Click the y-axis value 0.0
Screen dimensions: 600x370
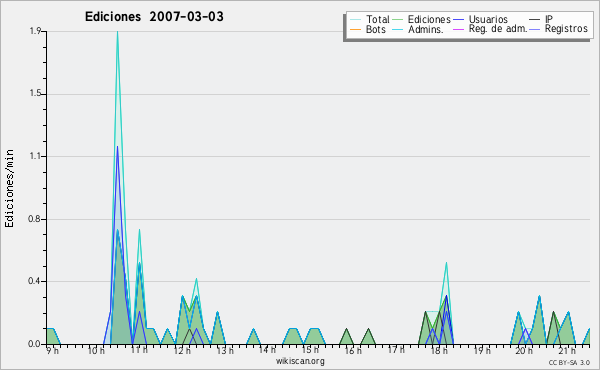(x=34, y=344)
